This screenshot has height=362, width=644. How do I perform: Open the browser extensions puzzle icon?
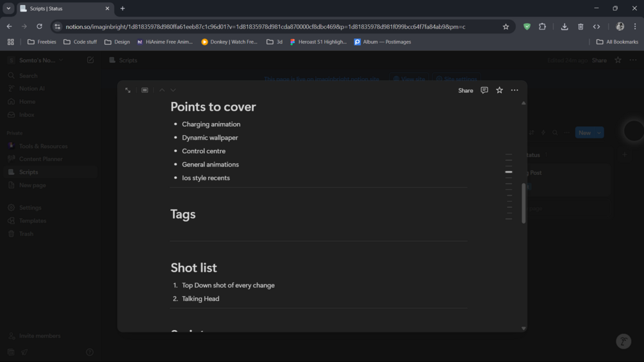click(542, 27)
